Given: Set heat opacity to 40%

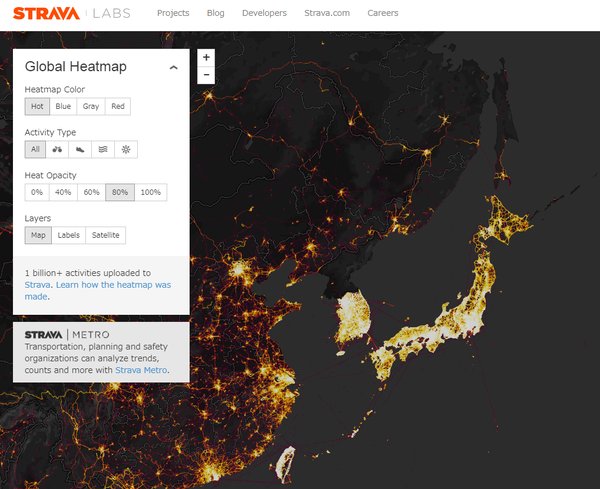Looking at the screenshot, I should coord(63,192).
